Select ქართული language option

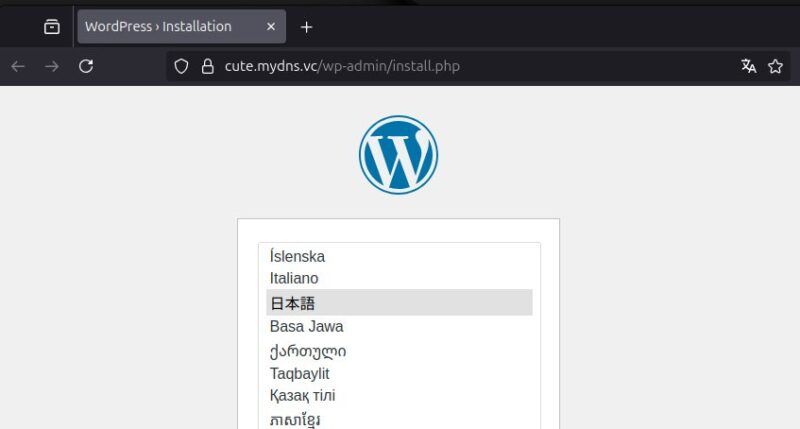click(x=399, y=351)
